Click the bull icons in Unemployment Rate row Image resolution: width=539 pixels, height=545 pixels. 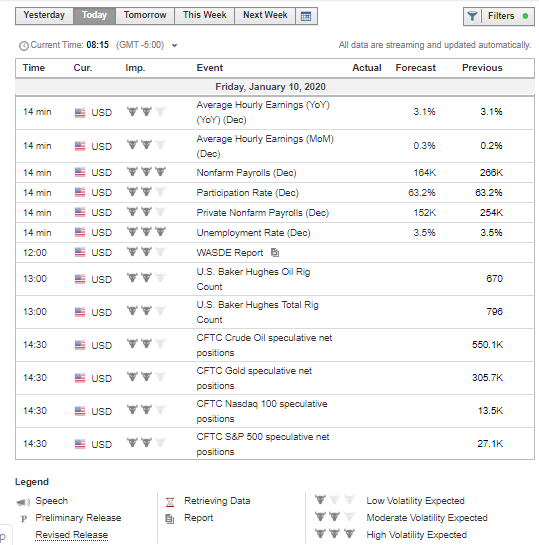pos(146,232)
